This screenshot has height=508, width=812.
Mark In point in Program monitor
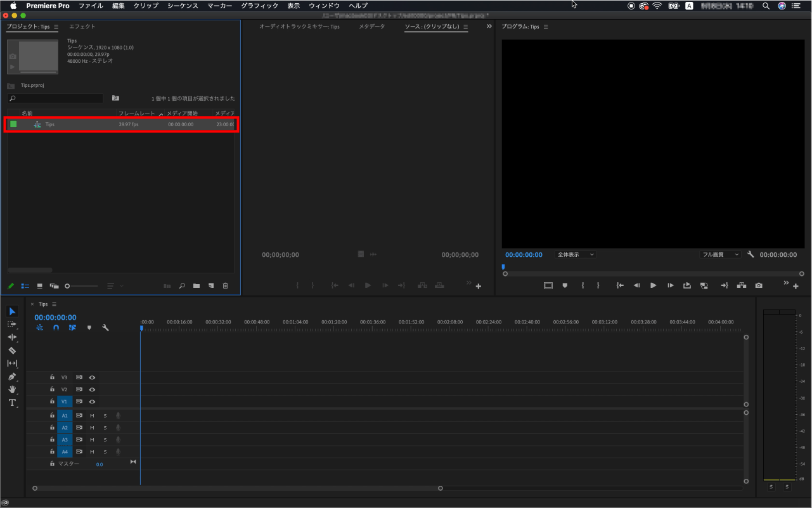point(583,285)
